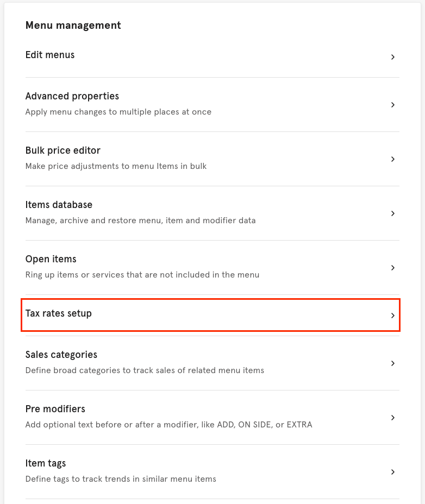Click the 'Apply menu changes to multiple places' description

point(118,112)
